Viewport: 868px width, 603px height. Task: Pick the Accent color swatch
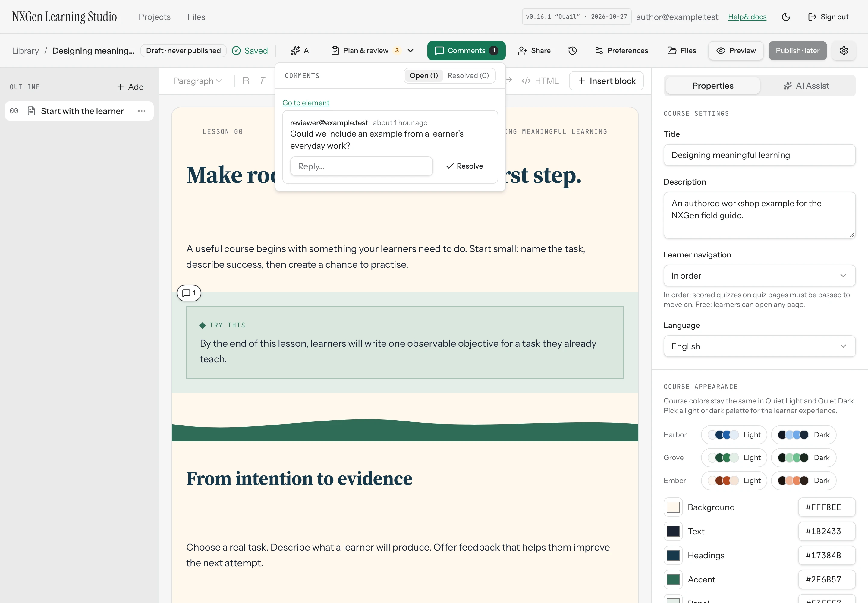pyautogui.click(x=673, y=580)
